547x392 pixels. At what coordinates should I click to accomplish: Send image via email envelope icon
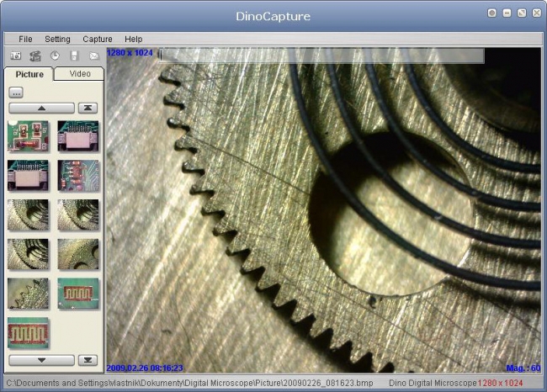(93, 56)
